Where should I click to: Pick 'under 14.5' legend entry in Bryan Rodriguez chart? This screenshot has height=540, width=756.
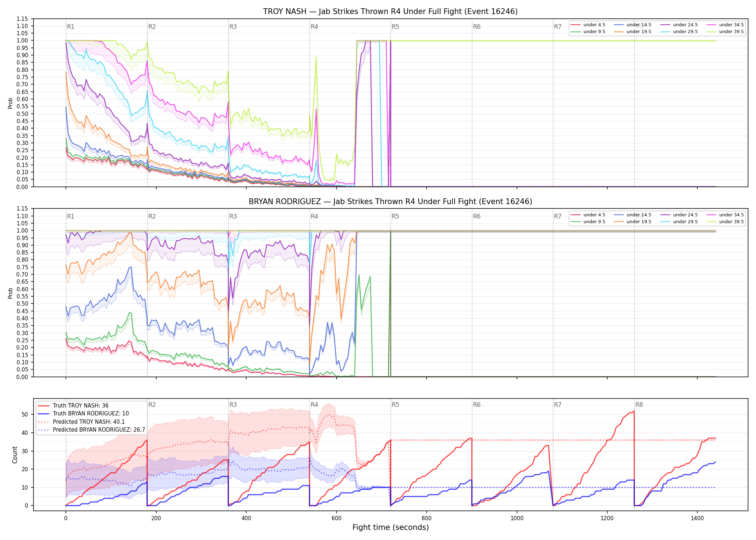point(633,215)
